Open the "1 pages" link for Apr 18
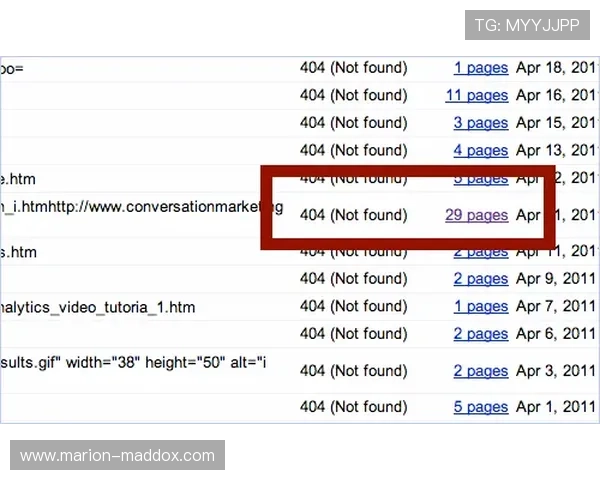The height and width of the screenshot is (480, 600). click(x=480, y=68)
